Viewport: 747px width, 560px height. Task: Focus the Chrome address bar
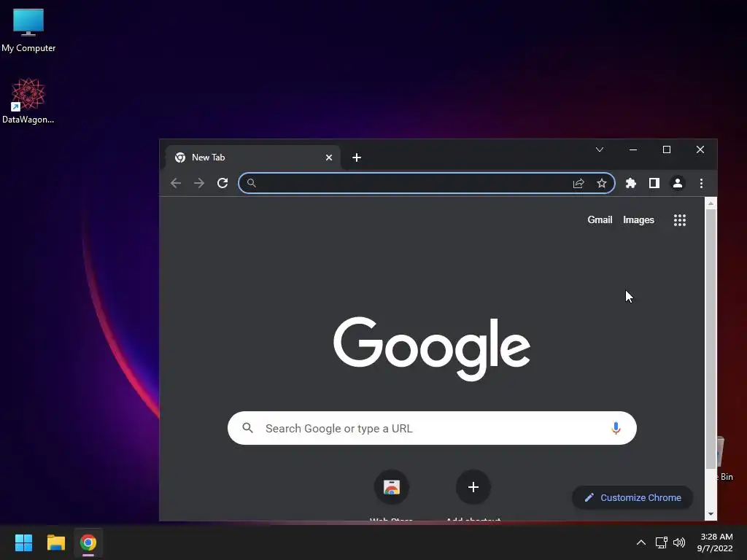coord(426,183)
